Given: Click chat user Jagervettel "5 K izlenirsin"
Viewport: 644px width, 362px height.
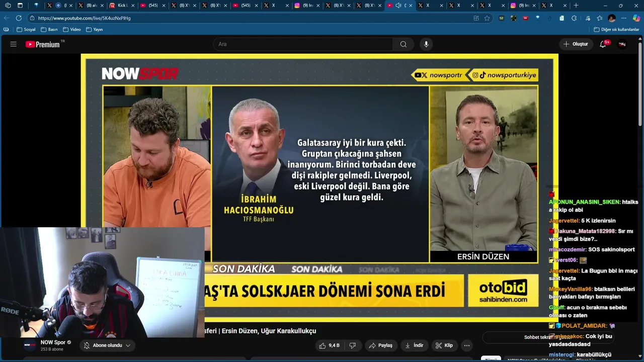Looking at the screenshot, I should tap(582, 221).
